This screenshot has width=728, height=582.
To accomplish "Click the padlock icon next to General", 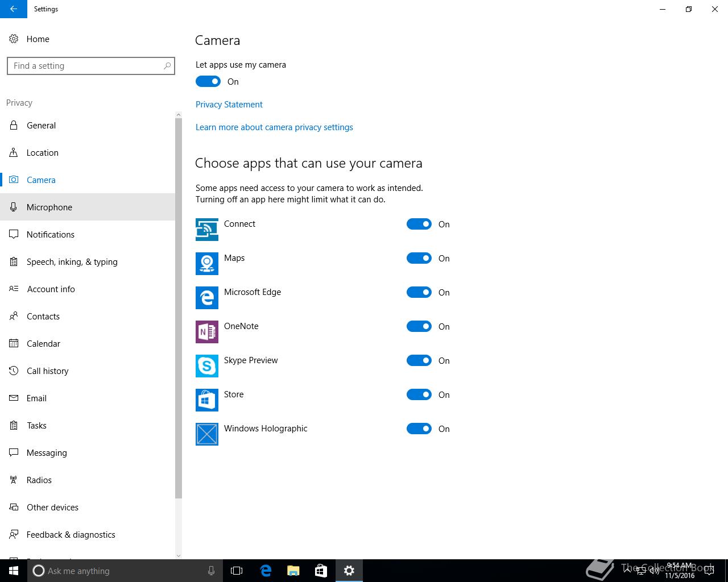I will pyautogui.click(x=14, y=126).
